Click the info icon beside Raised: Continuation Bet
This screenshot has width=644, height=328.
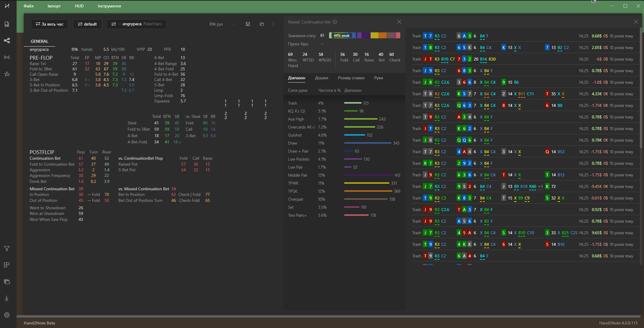coord(335,22)
